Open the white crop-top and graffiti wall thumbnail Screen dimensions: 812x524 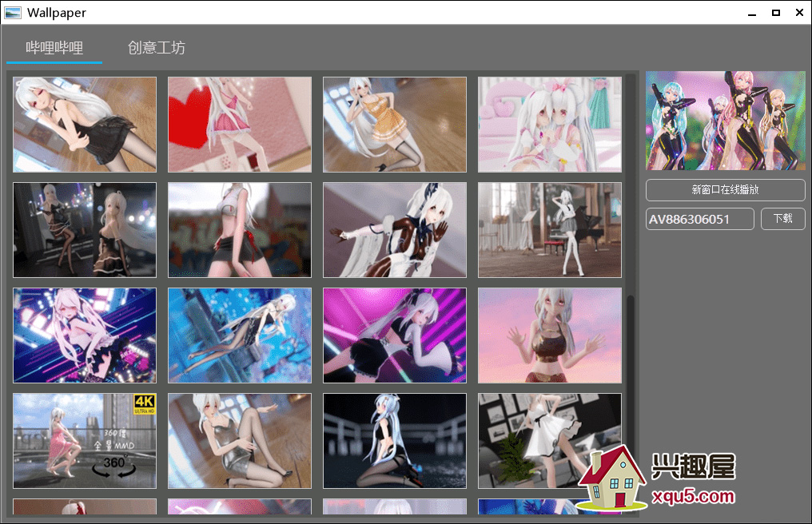[x=240, y=230]
